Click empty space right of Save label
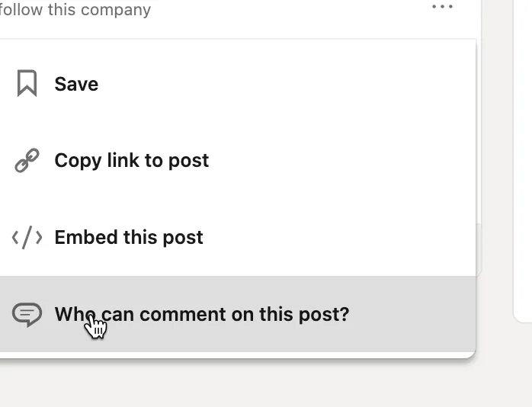 click(x=305, y=84)
